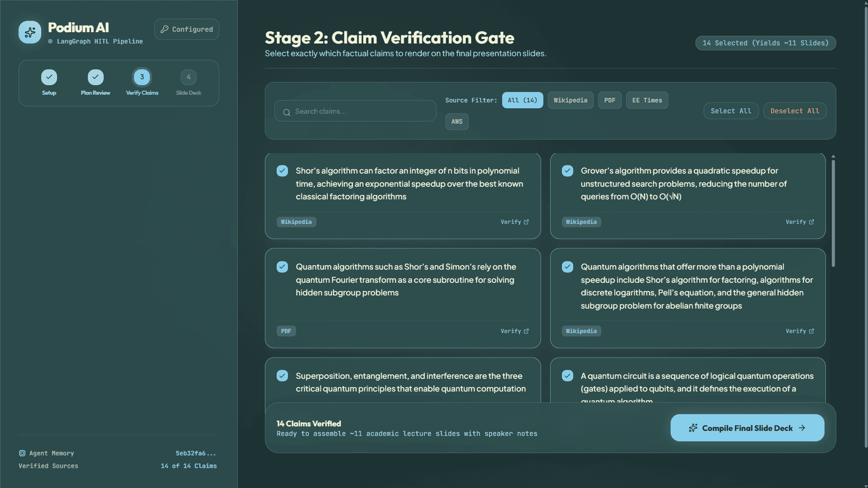Click the Deselect All button
This screenshot has width=868, height=488.
tap(795, 111)
